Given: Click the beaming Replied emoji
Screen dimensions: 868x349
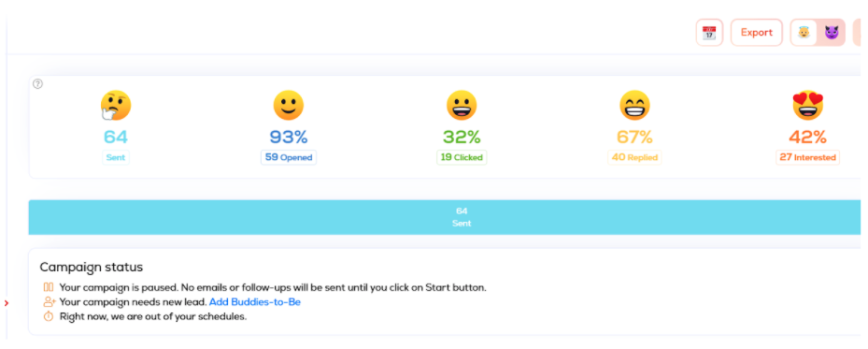Looking at the screenshot, I should point(634,105).
